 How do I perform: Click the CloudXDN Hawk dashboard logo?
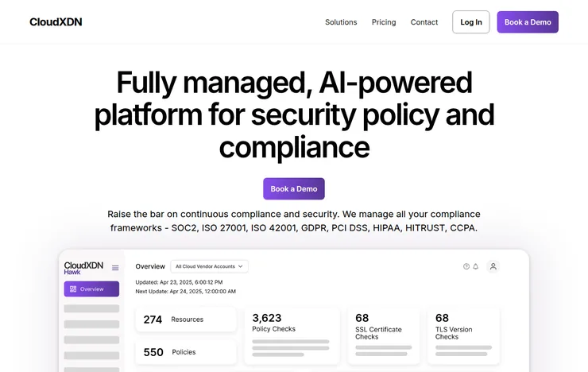[83, 268]
